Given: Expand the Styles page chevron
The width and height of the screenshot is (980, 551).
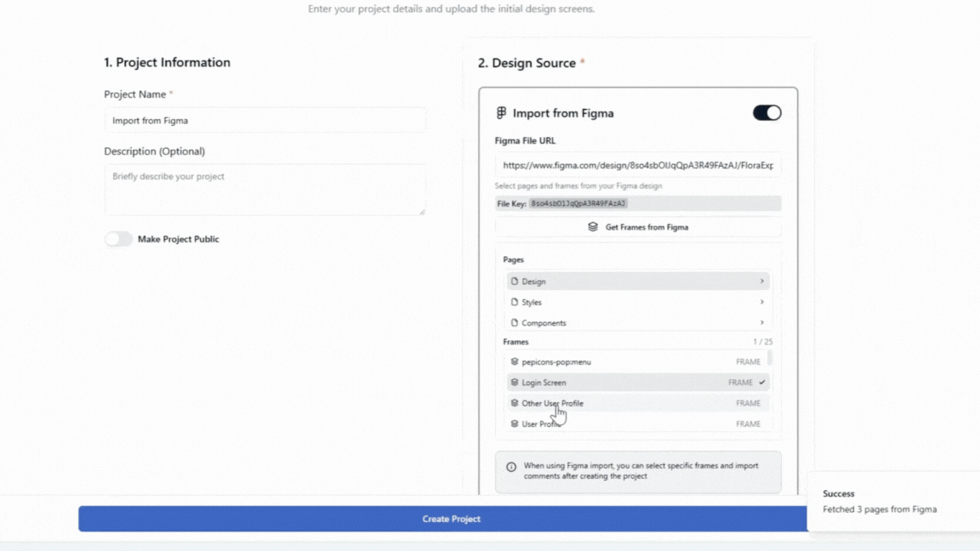Looking at the screenshot, I should coord(761,302).
